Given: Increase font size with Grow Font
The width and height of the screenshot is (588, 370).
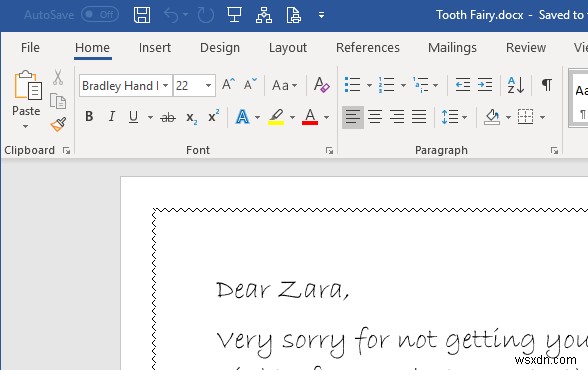Looking at the screenshot, I should (228, 84).
